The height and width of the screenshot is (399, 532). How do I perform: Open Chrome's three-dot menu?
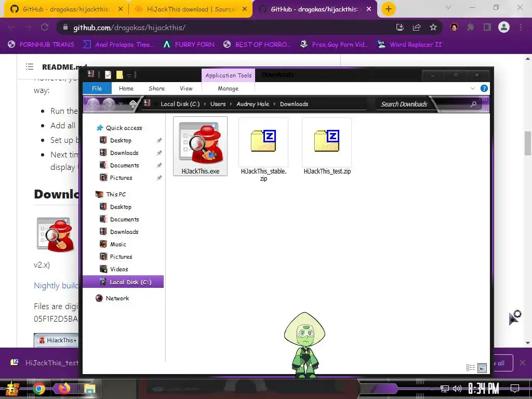[521, 28]
